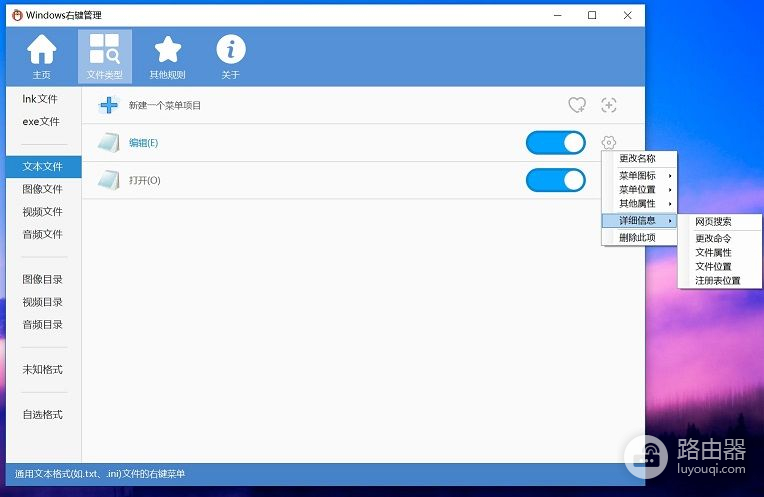Select 图像目录 in the sidebar
764x497 pixels.
pos(42,279)
